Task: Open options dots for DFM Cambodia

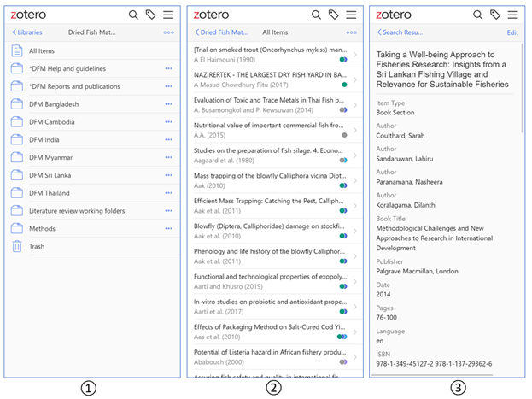Action: point(168,122)
